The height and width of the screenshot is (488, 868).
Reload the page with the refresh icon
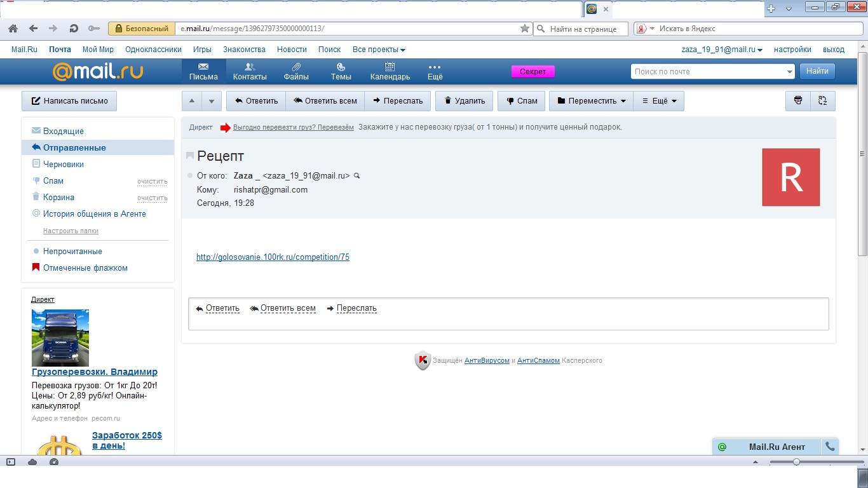tap(74, 29)
